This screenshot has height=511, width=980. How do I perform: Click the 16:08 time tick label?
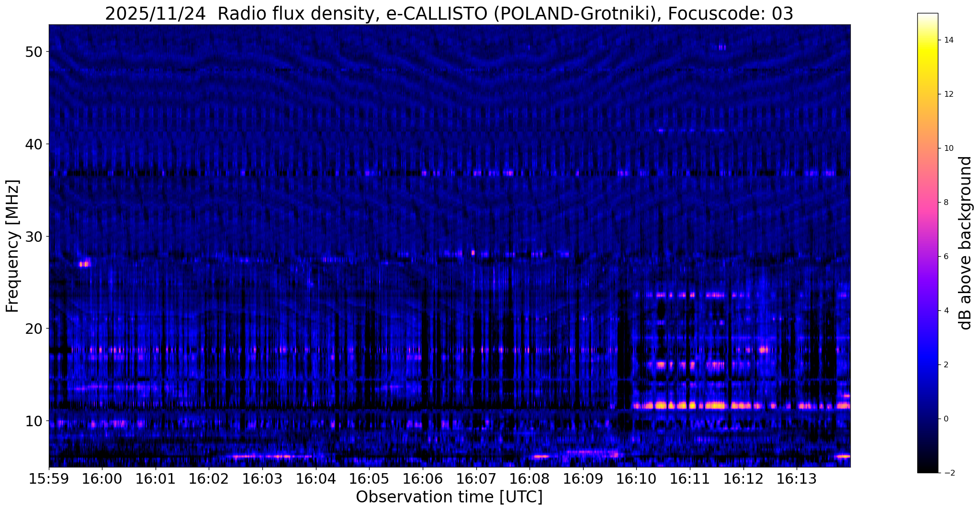click(x=529, y=478)
